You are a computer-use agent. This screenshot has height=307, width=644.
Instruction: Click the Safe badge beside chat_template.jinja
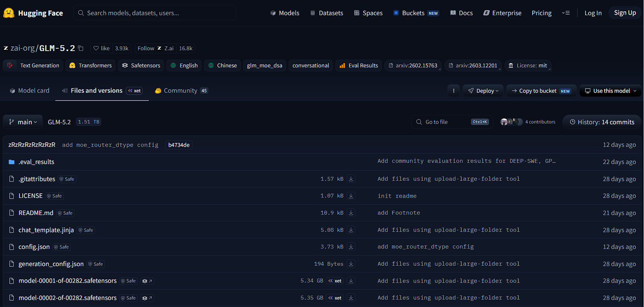pos(86,230)
